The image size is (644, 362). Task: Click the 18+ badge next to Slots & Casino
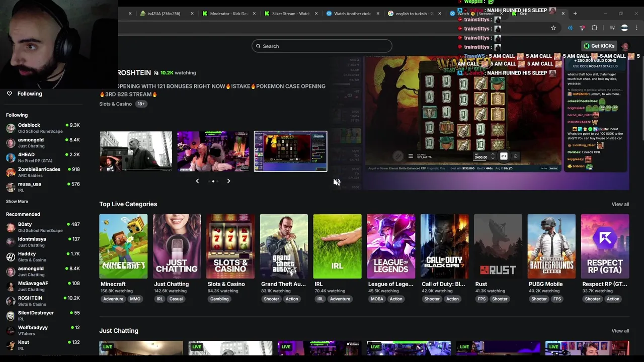coord(141,104)
